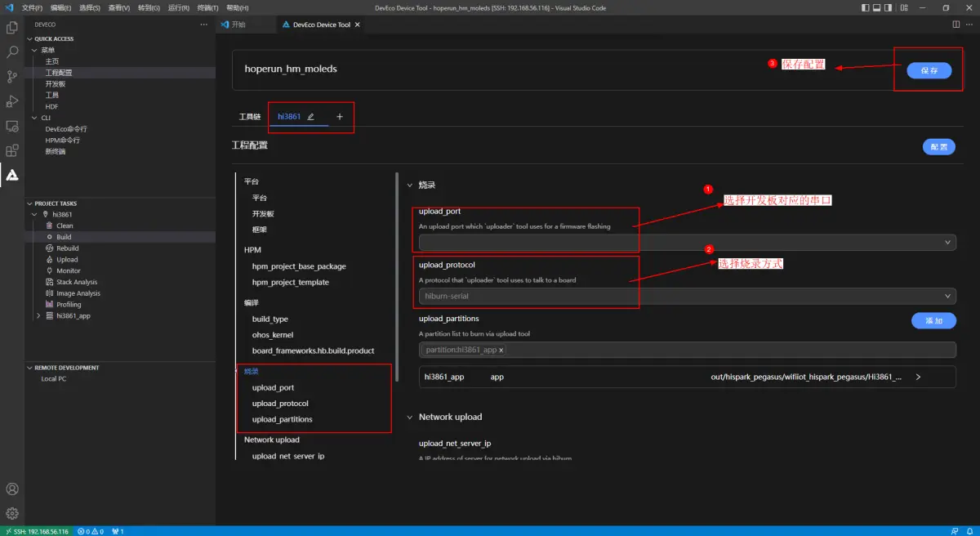Click forwarded ports status item
The height and width of the screenshot is (536, 980).
pyautogui.click(x=117, y=531)
